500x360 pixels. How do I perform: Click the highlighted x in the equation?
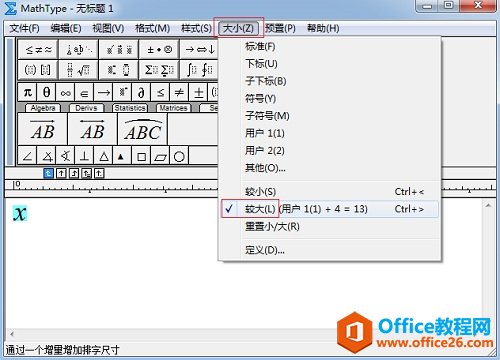point(20,213)
